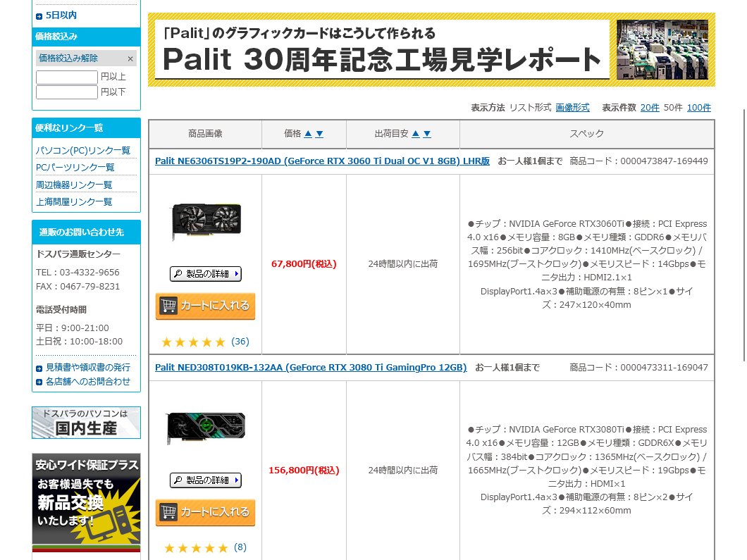Click the 商品コード：0000473847-169449 text
747x560 pixels.
point(638,161)
